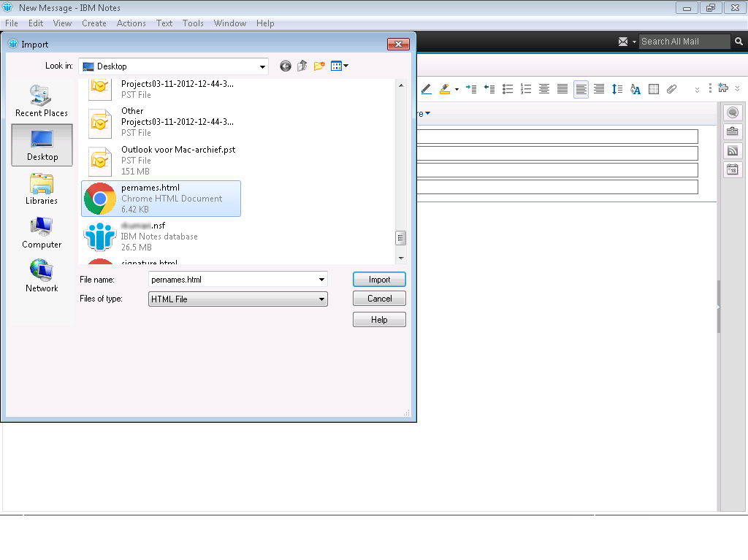748x560 pixels.
Task: Click the mail envelope search scope icon
Action: (623, 42)
